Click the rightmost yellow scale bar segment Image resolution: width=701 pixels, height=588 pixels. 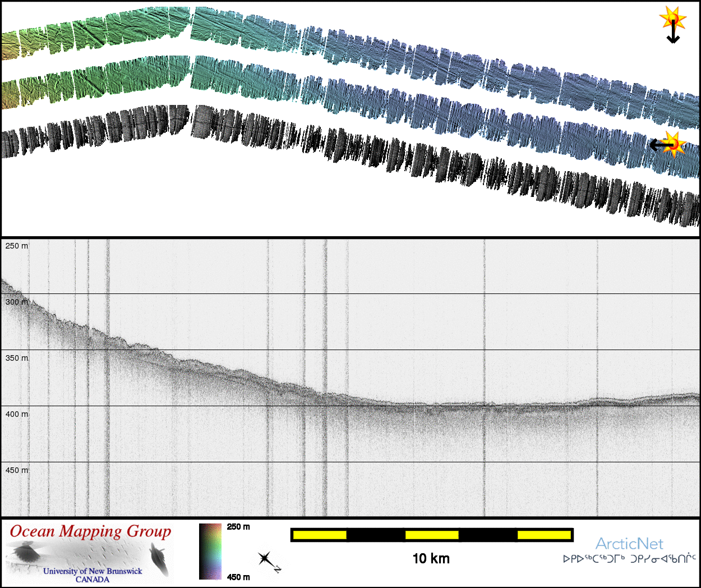(x=544, y=535)
